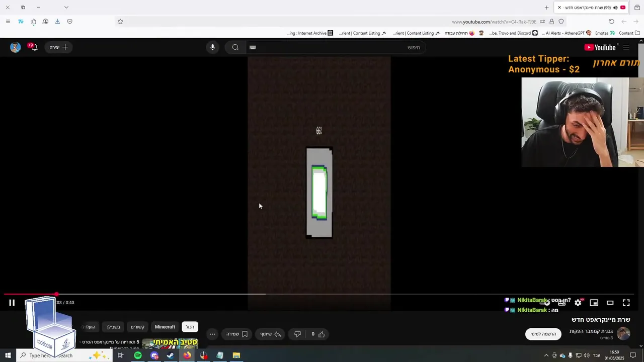Select the הכול filter chip
The image size is (644, 362).
pyautogui.click(x=190, y=327)
